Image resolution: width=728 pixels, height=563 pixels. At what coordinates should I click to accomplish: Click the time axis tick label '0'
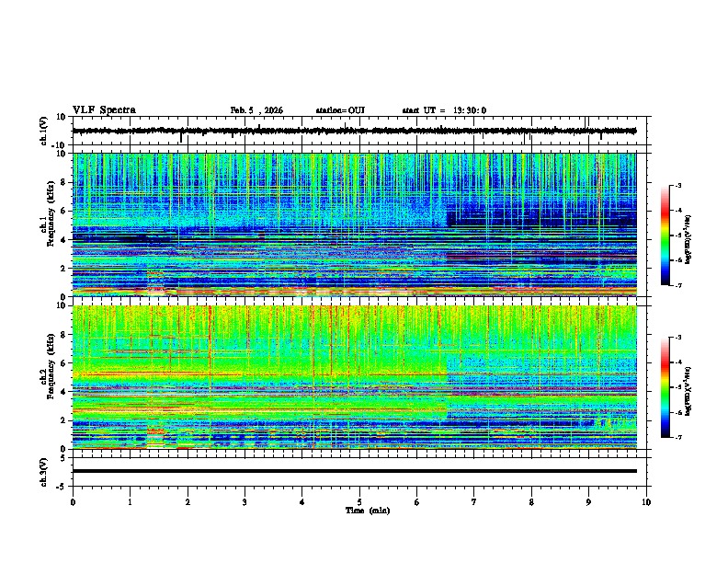click(73, 502)
